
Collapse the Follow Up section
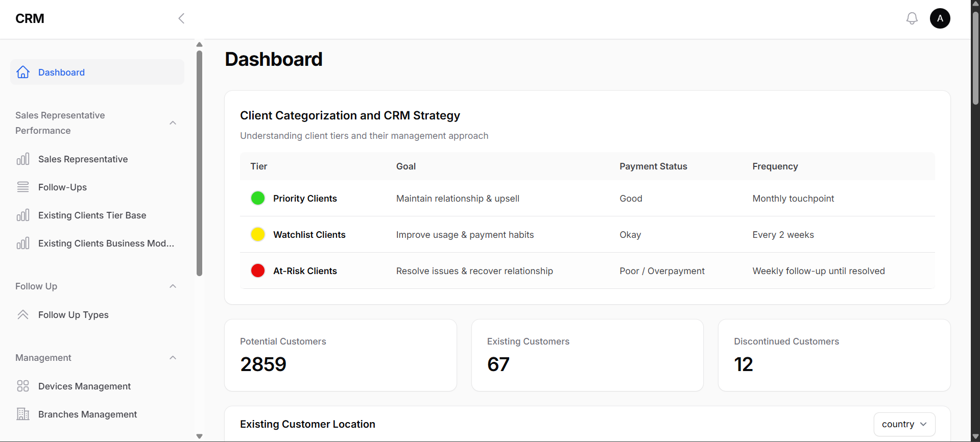click(x=173, y=286)
